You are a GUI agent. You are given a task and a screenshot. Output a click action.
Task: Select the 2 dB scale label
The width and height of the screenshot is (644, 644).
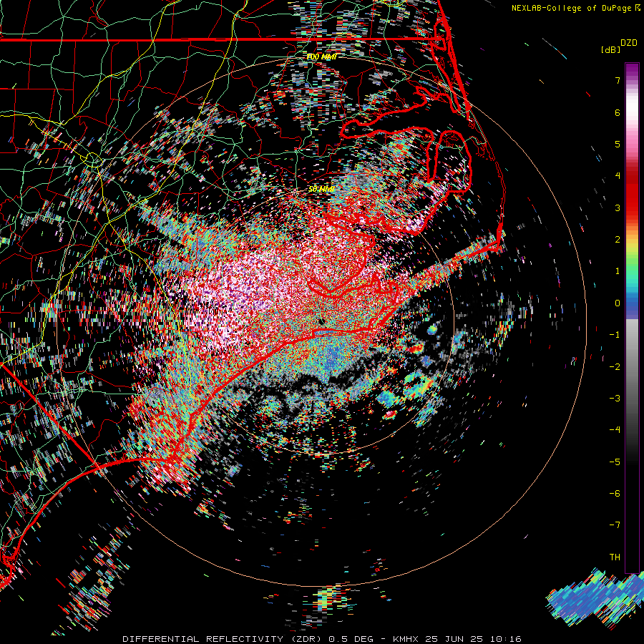[618, 240]
